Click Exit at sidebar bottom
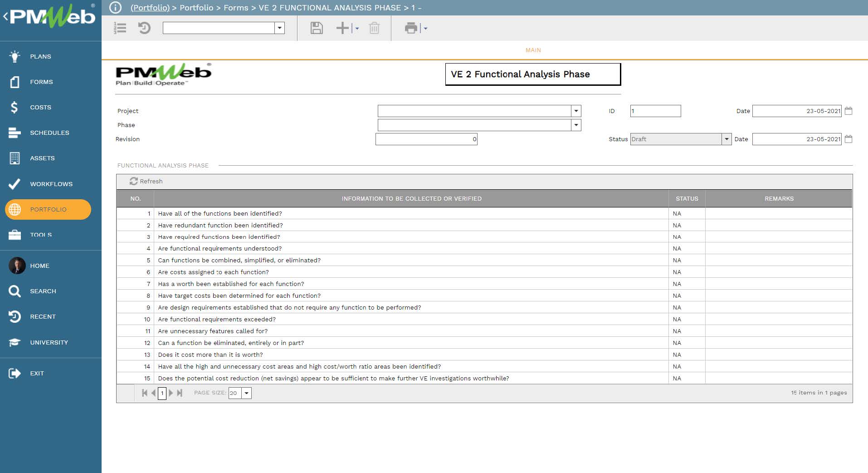 pos(37,373)
